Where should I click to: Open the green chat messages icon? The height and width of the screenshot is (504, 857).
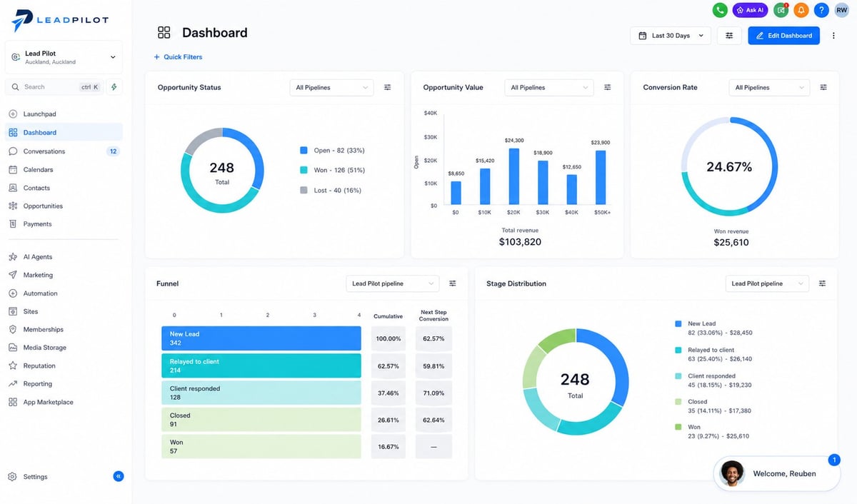781,10
